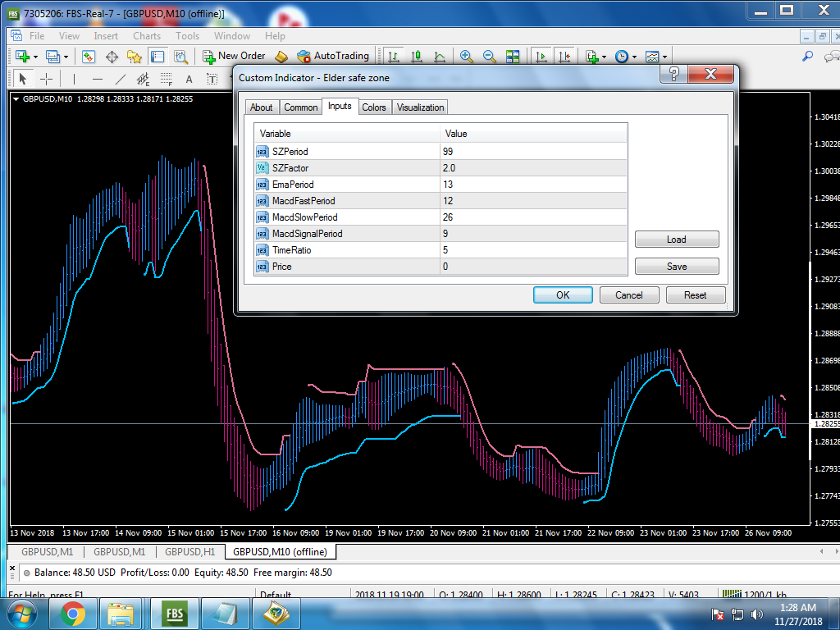
Task: Zoom out on the chart
Action: [x=490, y=56]
